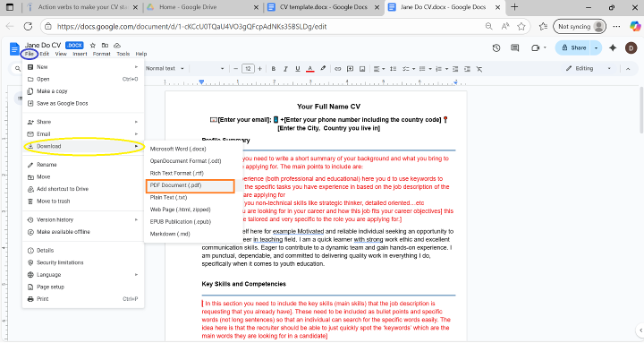Open the Normal text style dropdown
This screenshot has width=644, height=343.
(165, 68)
